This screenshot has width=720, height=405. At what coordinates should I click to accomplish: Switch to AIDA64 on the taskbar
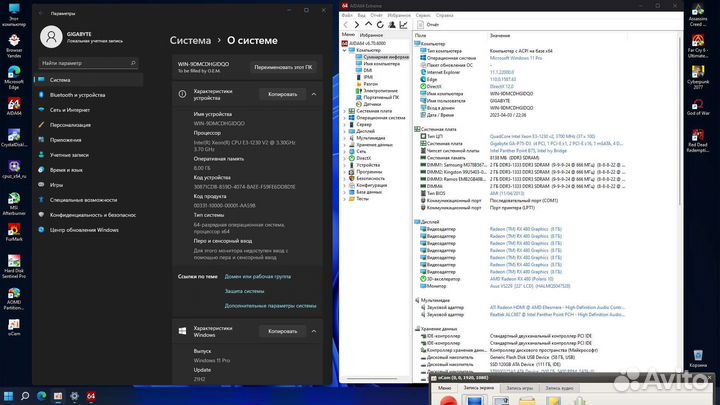(x=91, y=396)
